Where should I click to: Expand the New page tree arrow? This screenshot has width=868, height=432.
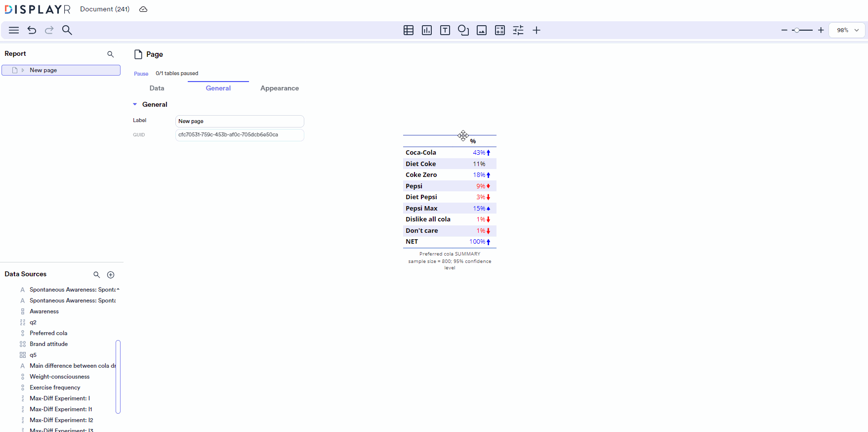pos(23,70)
